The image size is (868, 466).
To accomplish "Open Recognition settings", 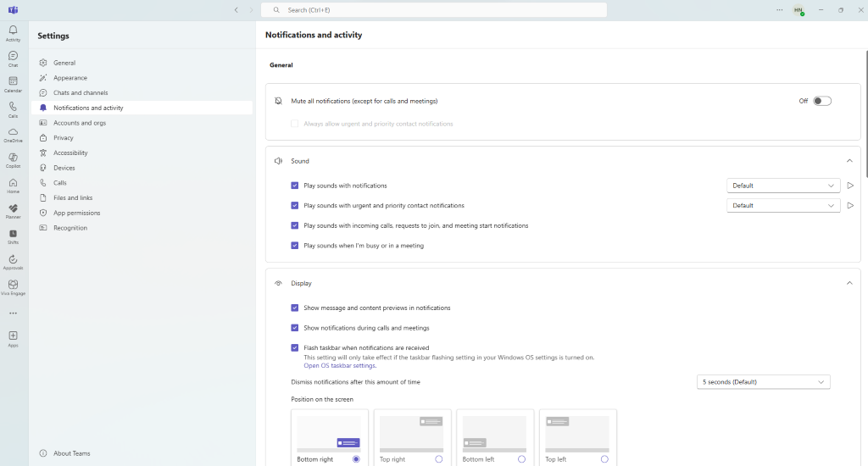I will click(142, 227).
